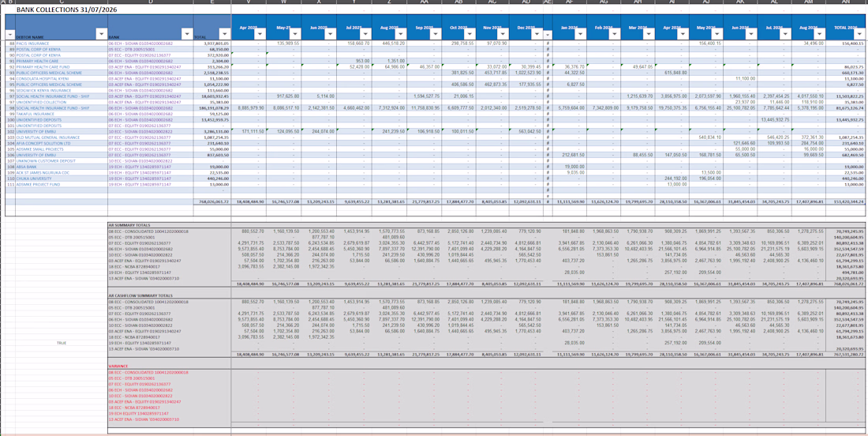Open the narrow column AE filter dropdown
The image size is (868, 436).
click(x=548, y=34)
